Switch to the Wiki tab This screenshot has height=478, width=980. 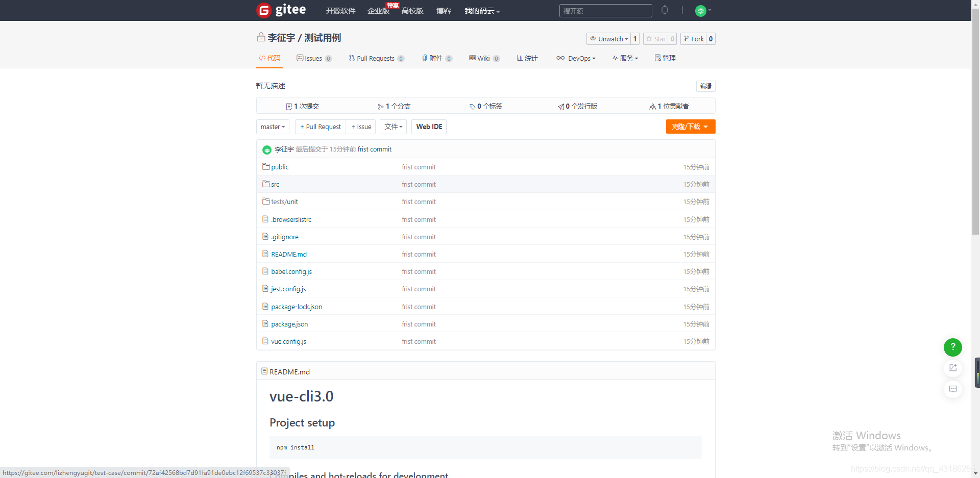[x=484, y=58]
